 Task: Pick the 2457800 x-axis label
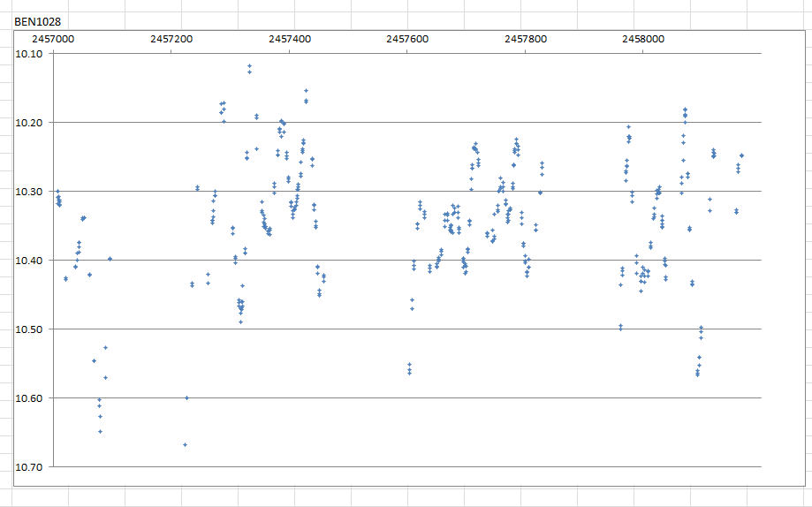point(525,40)
